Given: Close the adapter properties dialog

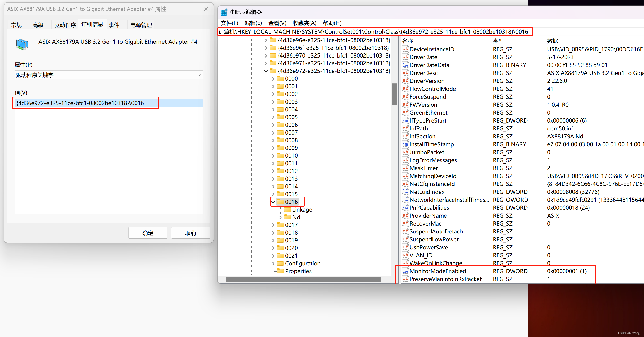Looking at the screenshot, I should click(206, 9).
